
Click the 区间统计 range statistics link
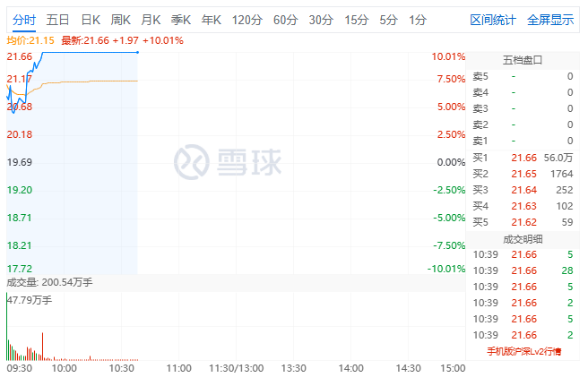click(x=493, y=20)
